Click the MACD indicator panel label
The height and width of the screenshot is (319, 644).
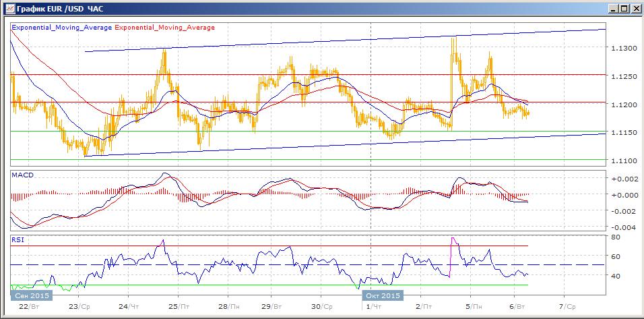click(22, 175)
